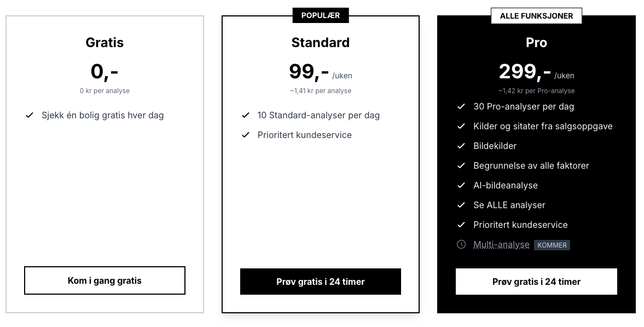Select the /uken label next to the 99,- price
This screenshot has height=327, width=644.
342,76
